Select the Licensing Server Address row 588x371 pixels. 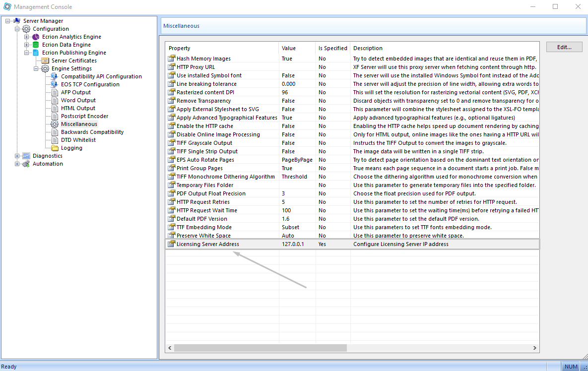352,244
